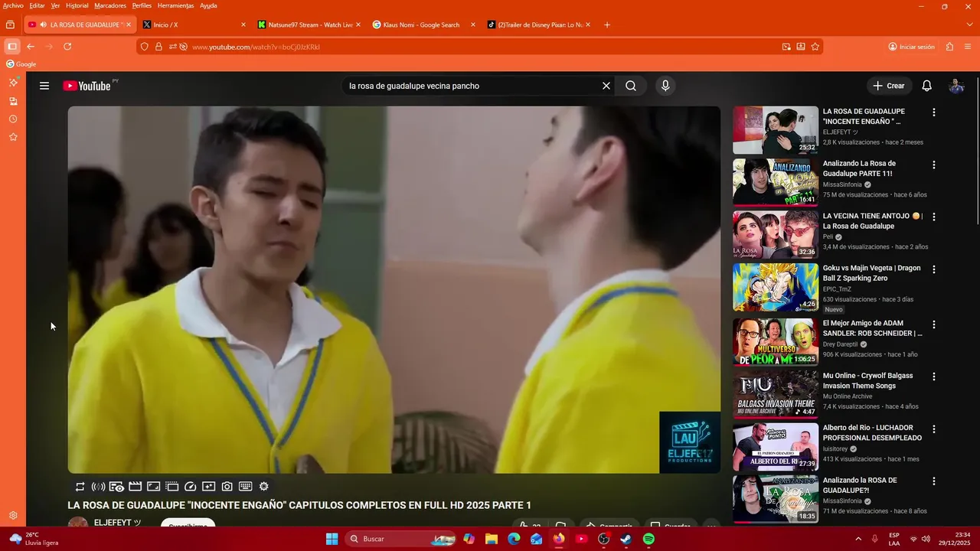This screenshot has width=980, height=551.
Task: Open YouTube notifications bell
Action: [926, 86]
